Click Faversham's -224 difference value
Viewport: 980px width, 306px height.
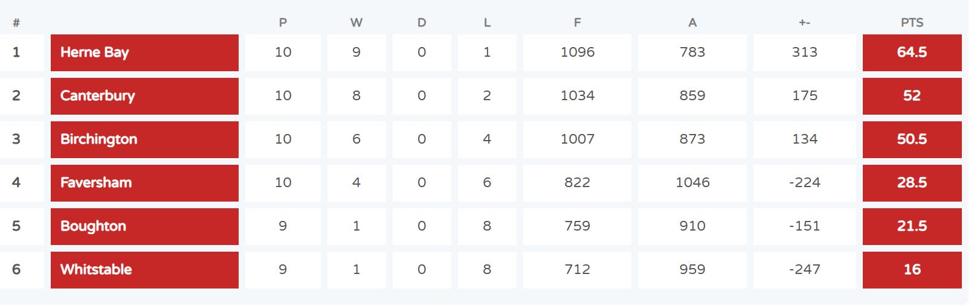(x=804, y=182)
